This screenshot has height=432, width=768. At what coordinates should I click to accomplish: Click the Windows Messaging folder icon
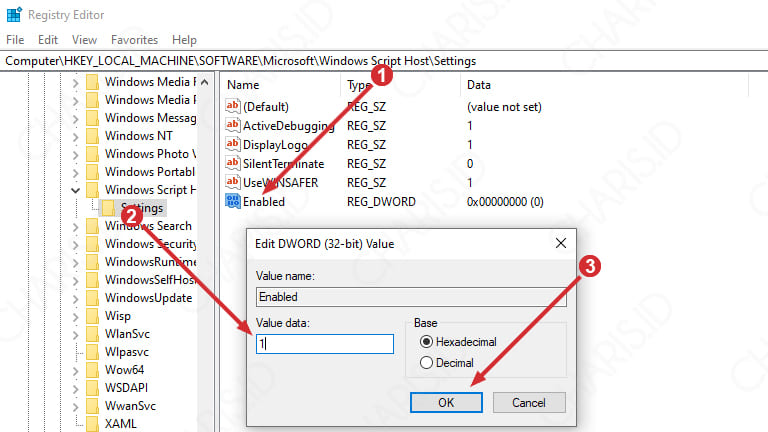click(92, 118)
